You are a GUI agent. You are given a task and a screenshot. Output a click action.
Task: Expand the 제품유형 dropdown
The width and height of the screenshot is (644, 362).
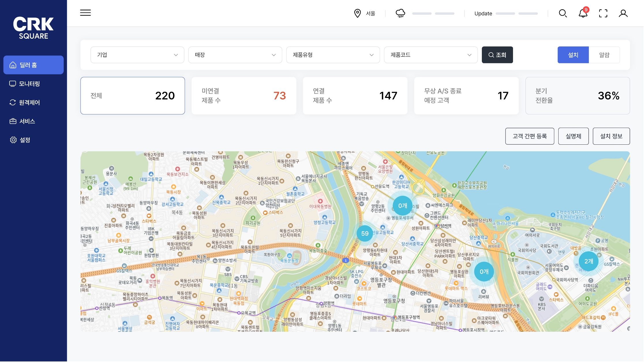coord(333,55)
